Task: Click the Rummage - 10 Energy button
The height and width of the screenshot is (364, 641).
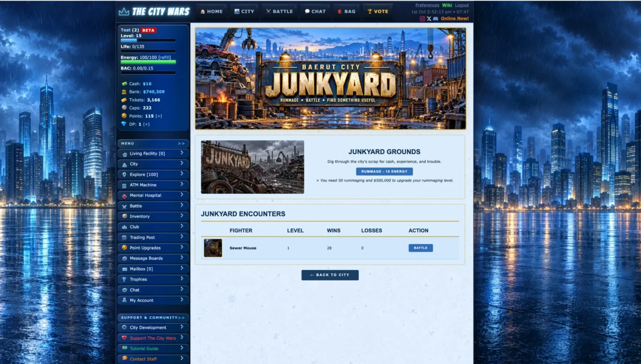Action: 384,172
